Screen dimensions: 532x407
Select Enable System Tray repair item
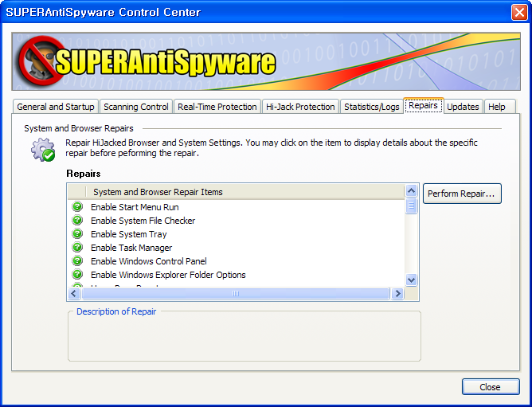[x=128, y=234]
